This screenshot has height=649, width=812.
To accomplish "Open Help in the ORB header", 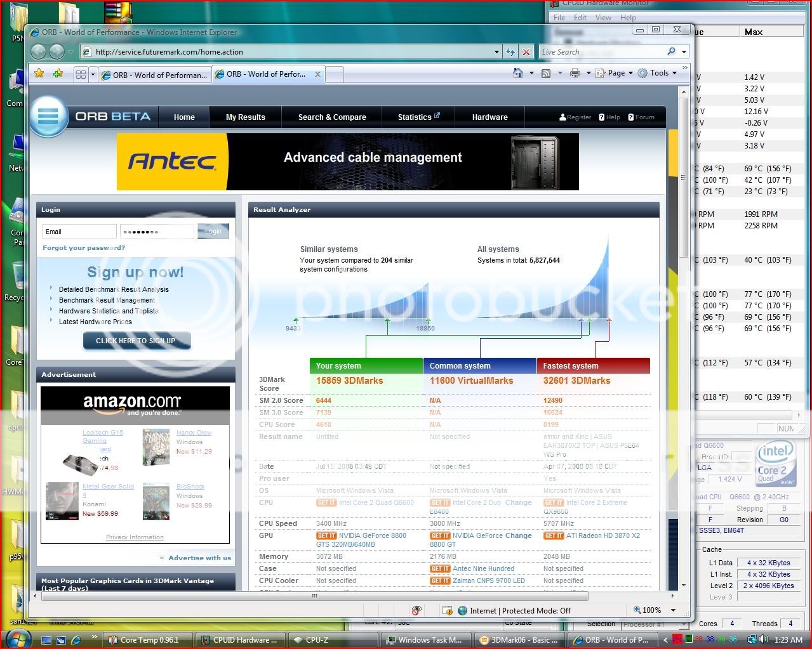I will 609,117.
